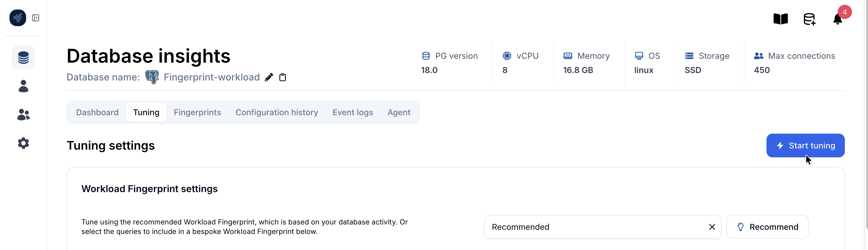Open the user profile sidebar icon
This screenshot has height=250, width=868.
click(x=23, y=86)
